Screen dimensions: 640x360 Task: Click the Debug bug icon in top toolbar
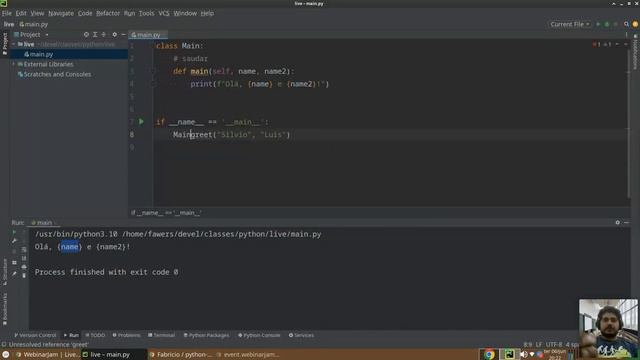(607, 24)
